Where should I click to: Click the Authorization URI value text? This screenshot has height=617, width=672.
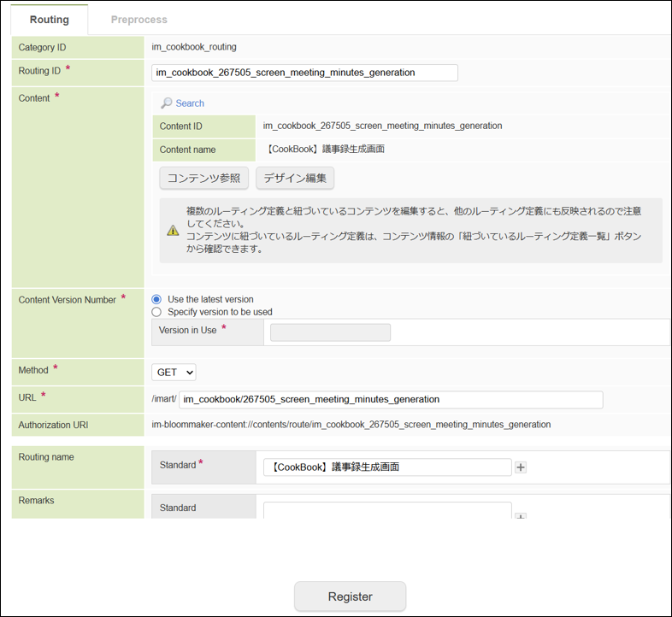click(351, 425)
